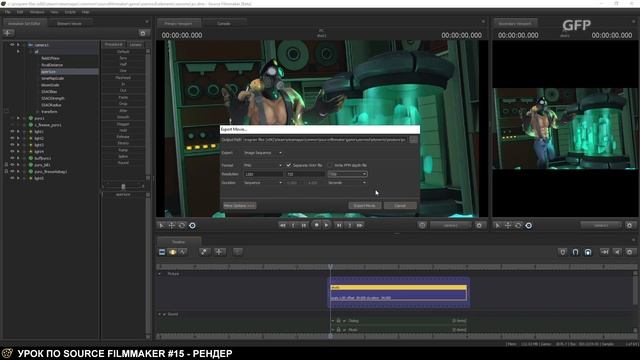Select the primary viewport move tool
640x360 pixels.
coord(172,225)
